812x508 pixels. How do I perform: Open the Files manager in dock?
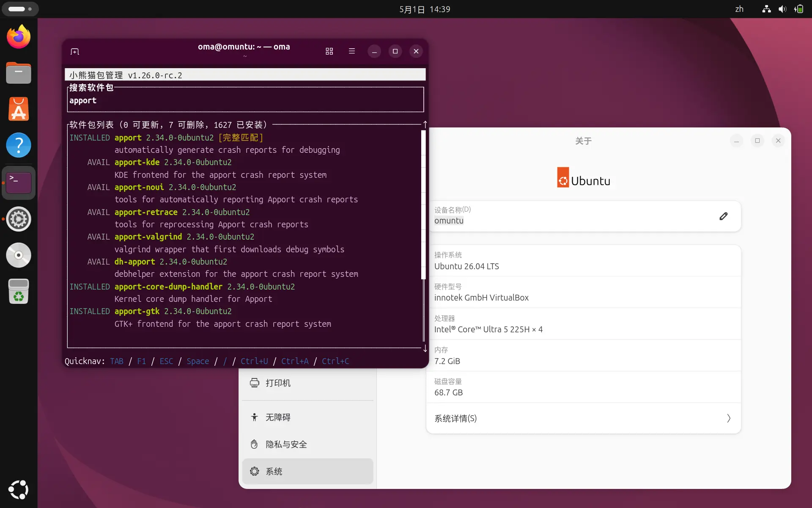pyautogui.click(x=19, y=73)
